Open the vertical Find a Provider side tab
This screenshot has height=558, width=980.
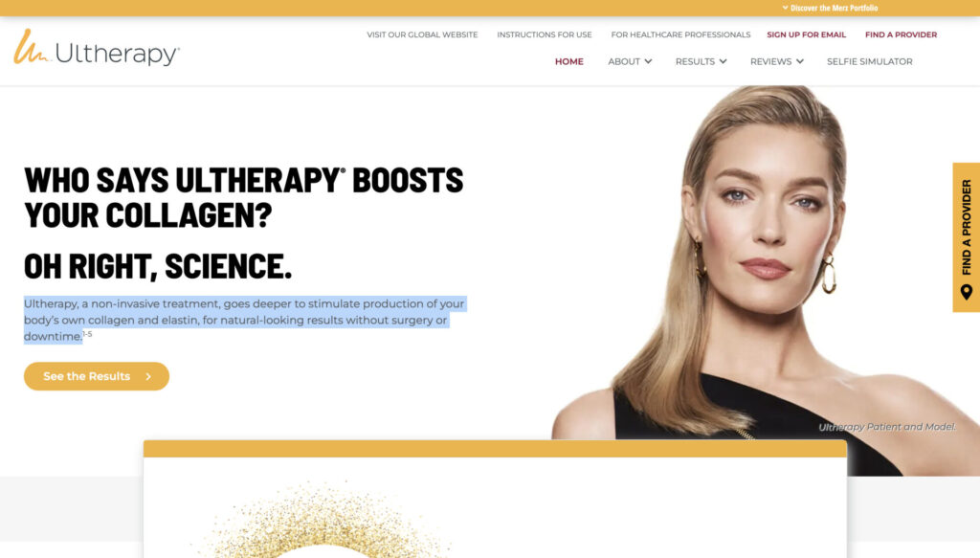967,237
